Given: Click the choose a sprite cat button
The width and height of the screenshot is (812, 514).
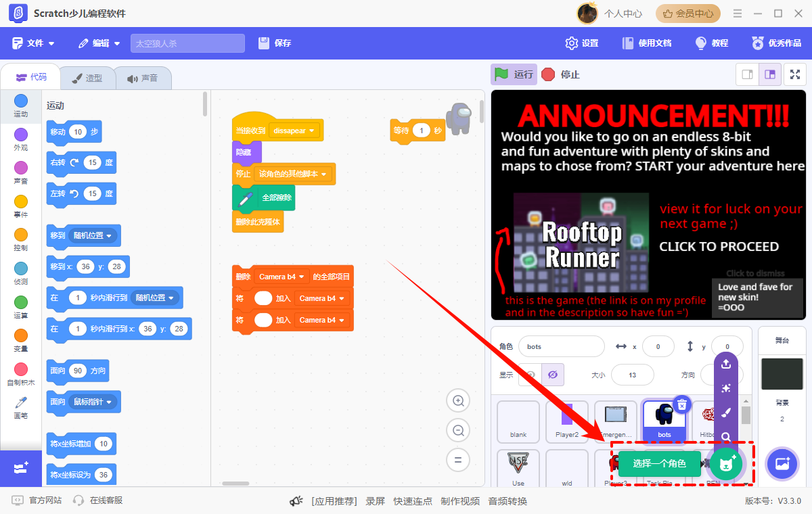Looking at the screenshot, I should pos(727,464).
